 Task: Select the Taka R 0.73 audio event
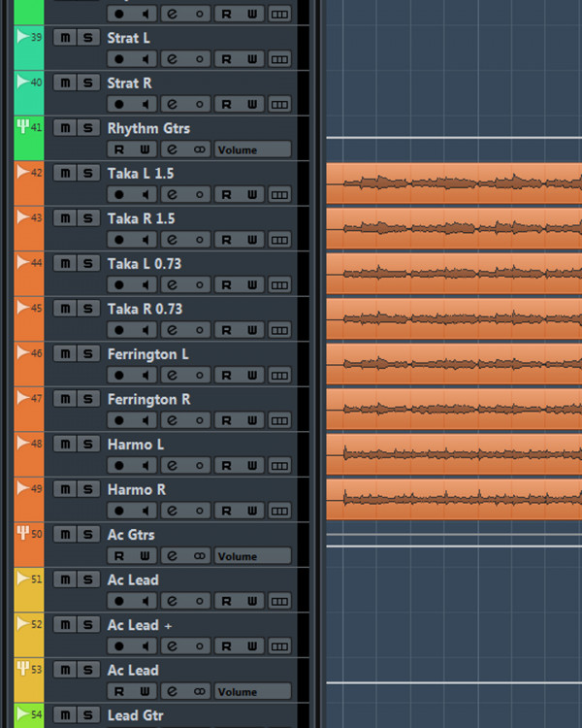[x=454, y=318]
